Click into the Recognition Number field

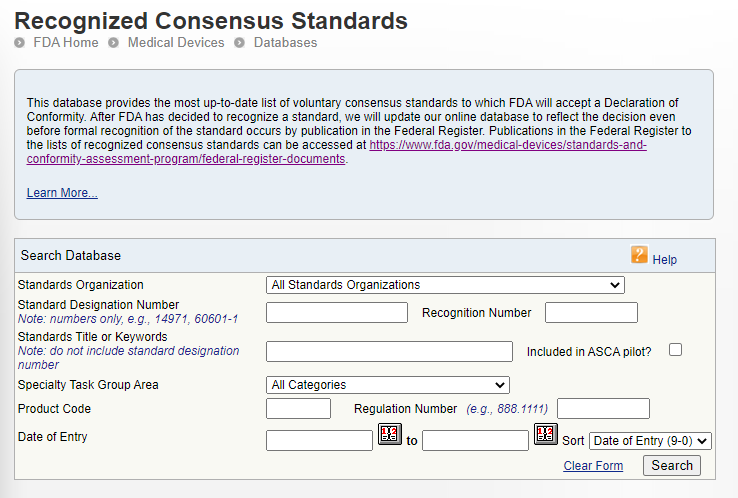click(x=591, y=313)
